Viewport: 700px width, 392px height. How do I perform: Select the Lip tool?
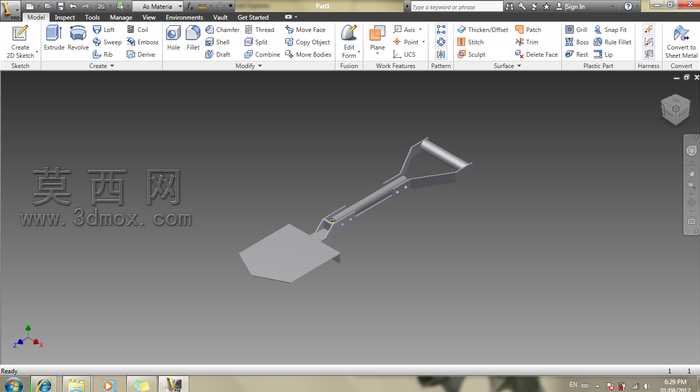point(603,54)
